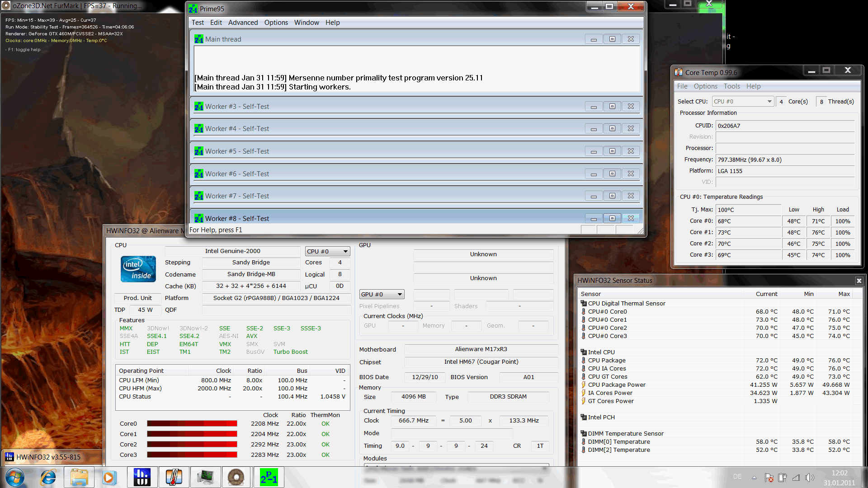Open FurMark donut taskbar icon
Image resolution: width=868 pixels, height=488 pixels.
(x=236, y=477)
